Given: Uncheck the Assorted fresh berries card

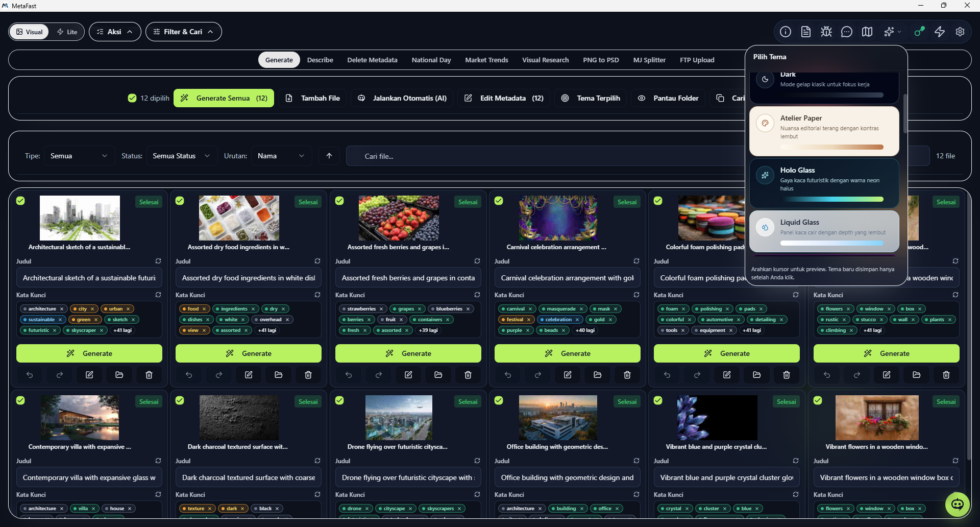Looking at the screenshot, I should pyautogui.click(x=339, y=201).
